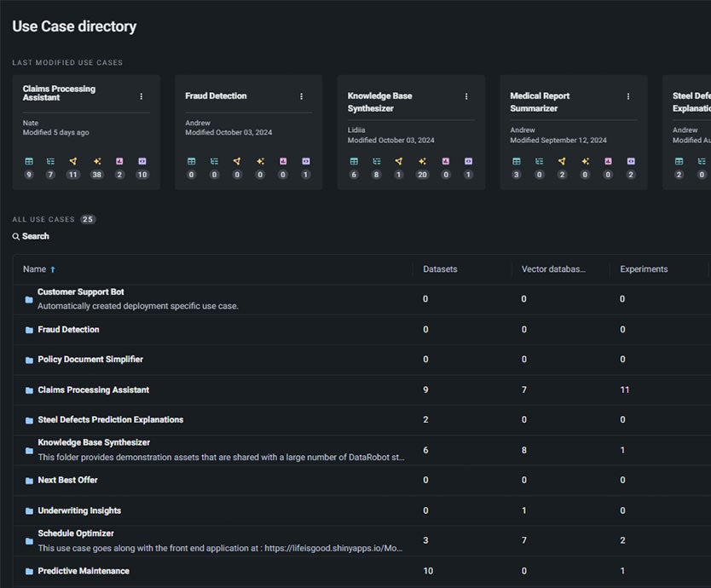Click purple notebooks icon on Medical Report Summarizer card
Screen dimensions: 711x588
click(x=631, y=161)
